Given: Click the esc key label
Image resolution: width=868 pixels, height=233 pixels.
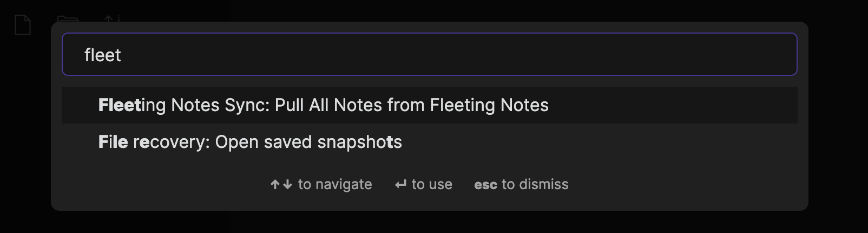Looking at the screenshot, I should 485,185.
